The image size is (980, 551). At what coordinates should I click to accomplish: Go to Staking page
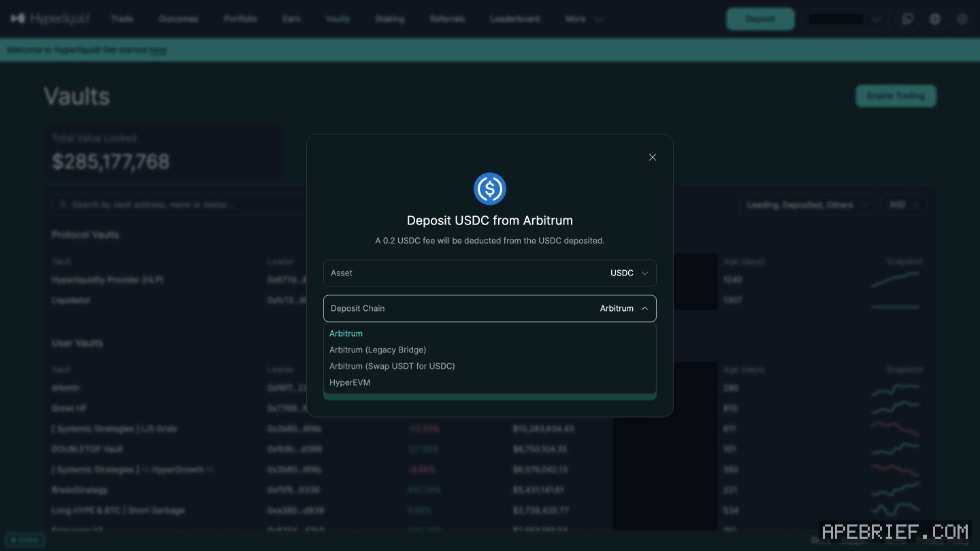point(389,19)
